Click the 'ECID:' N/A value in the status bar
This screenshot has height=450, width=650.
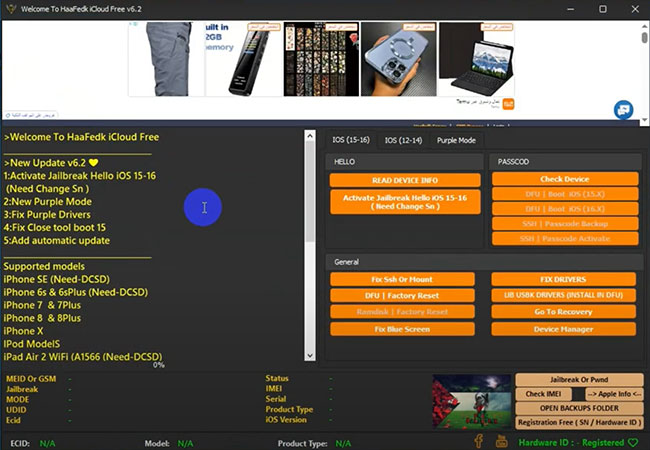[47, 443]
